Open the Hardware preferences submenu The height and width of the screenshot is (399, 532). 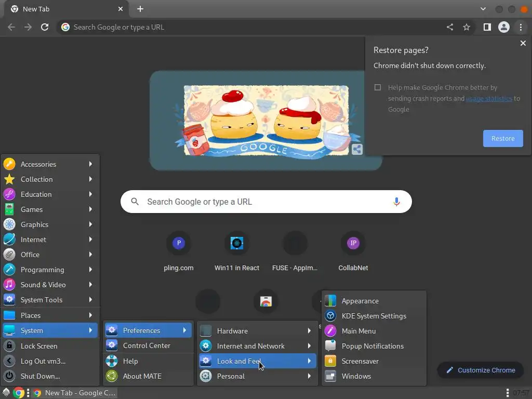[x=258, y=331]
